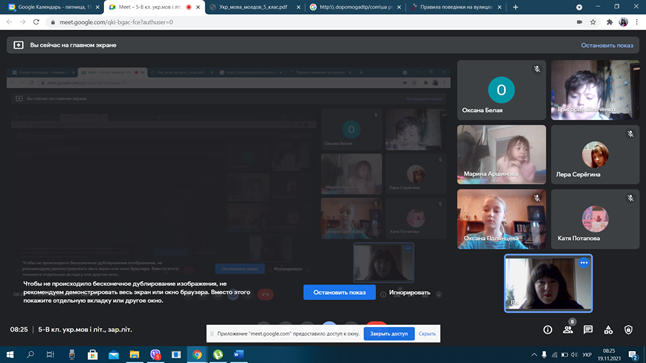Switch the УКР keyboard language
Image resolution: width=646 pixels, height=363 pixels.
coord(587,355)
